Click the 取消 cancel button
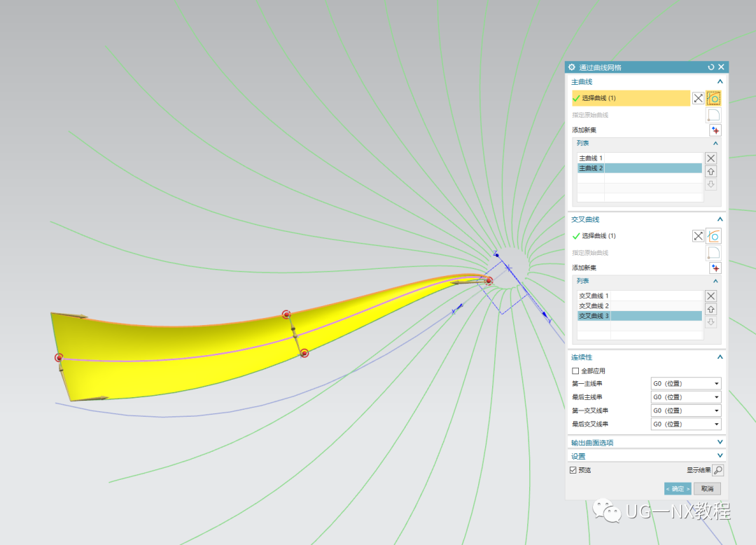This screenshot has height=545, width=756. (707, 488)
